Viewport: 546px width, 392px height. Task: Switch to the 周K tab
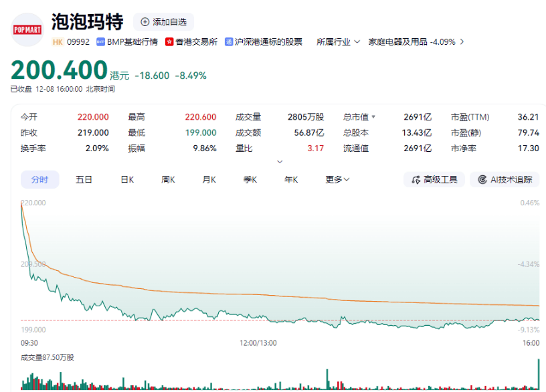tap(167, 179)
